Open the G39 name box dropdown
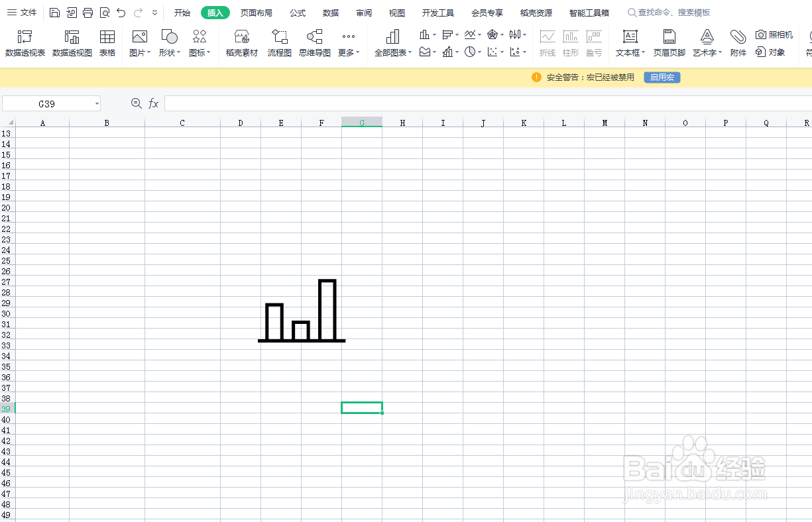Screen dimensions: 812x522 click(97, 103)
